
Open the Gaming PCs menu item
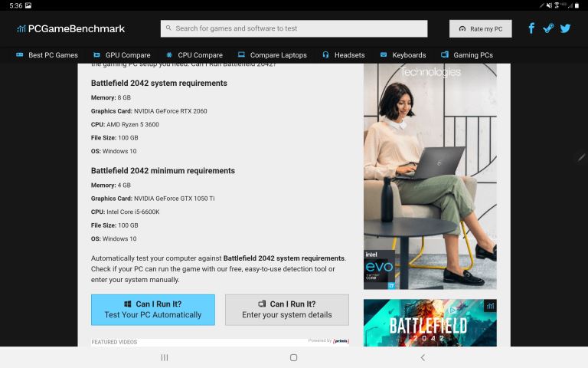click(x=473, y=55)
